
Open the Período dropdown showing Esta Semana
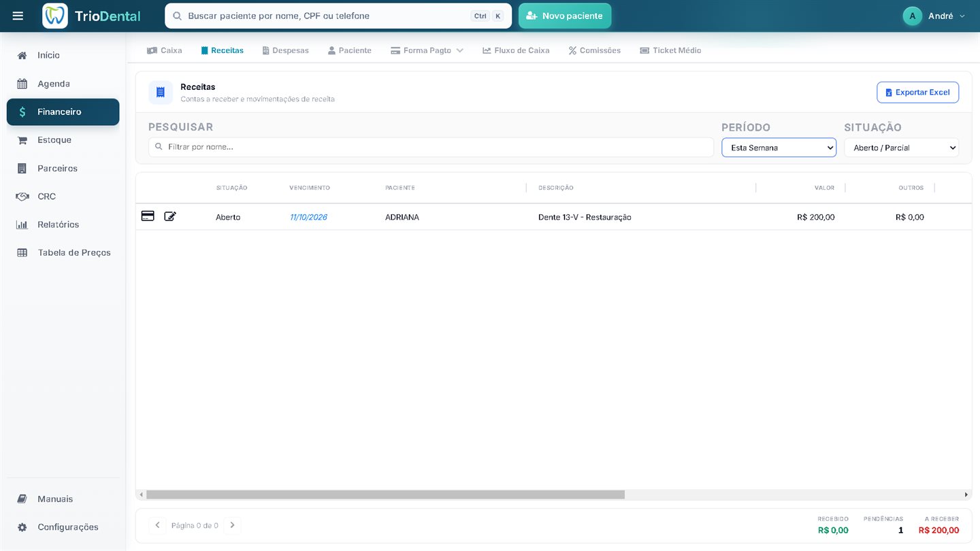pyautogui.click(x=779, y=148)
